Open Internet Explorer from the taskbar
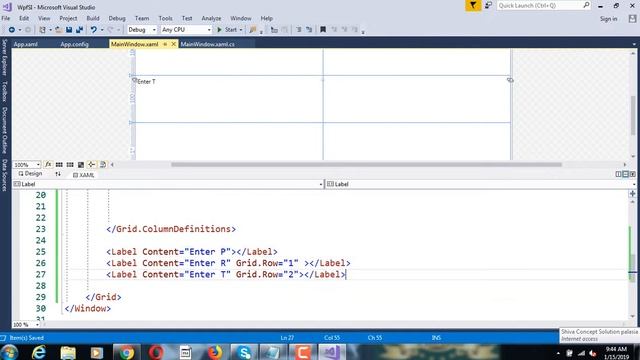This screenshot has height=360, width=640. coord(38,352)
